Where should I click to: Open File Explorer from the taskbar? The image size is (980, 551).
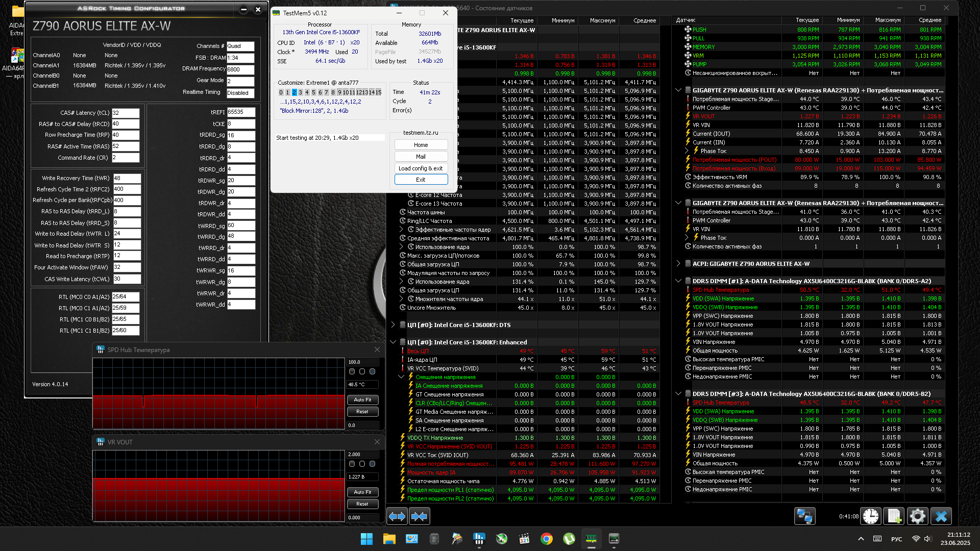click(x=389, y=539)
